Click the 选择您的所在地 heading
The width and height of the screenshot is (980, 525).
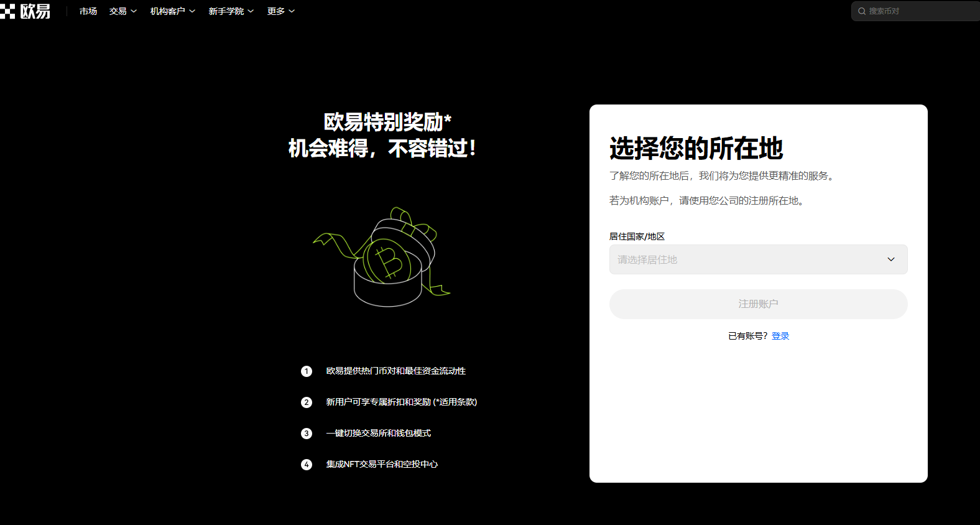[x=696, y=149]
